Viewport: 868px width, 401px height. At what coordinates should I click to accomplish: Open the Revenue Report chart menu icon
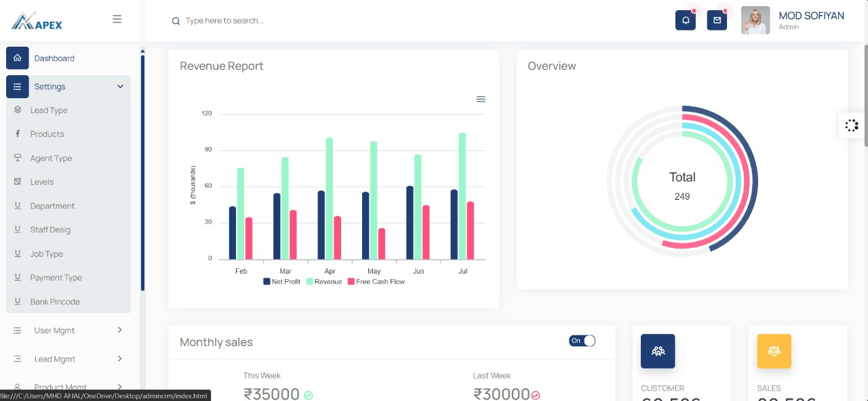(481, 100)
